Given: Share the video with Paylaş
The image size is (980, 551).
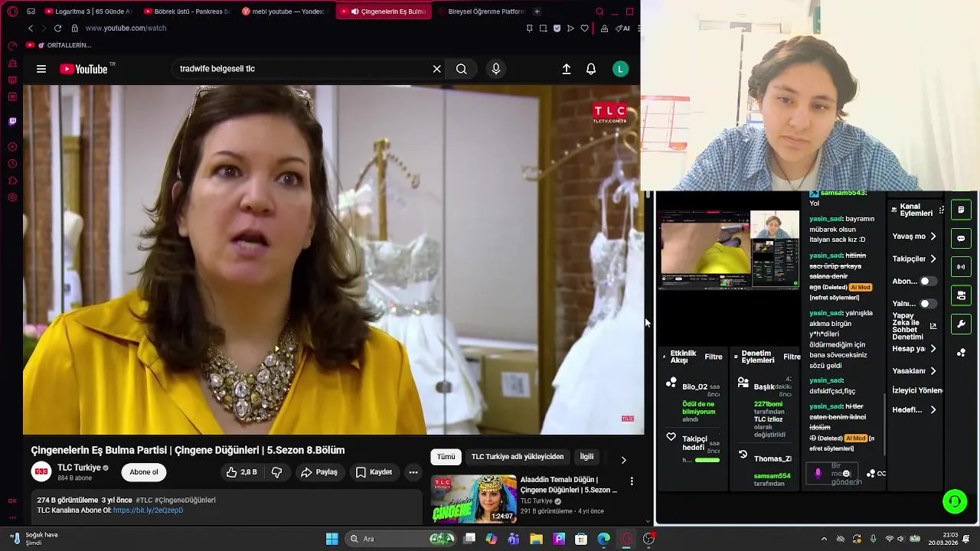Looking at the screenshot, I should point(319,472).
